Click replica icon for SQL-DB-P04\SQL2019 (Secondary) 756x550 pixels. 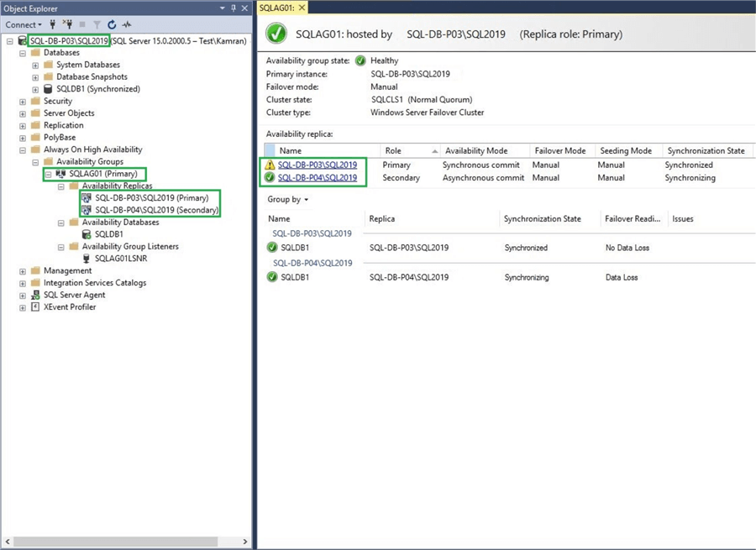click(87, 210)
